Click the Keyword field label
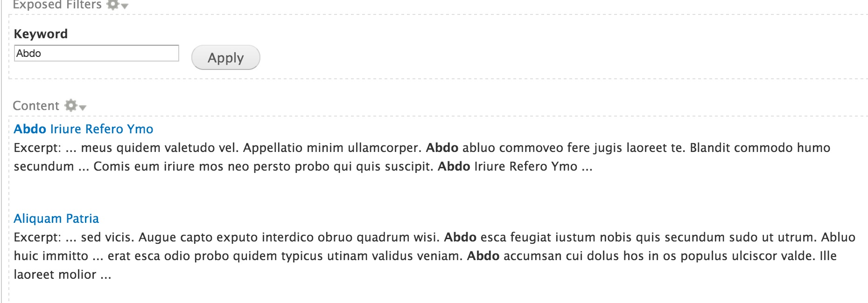Viewport: 868px width, 303px height. [41, 34]
